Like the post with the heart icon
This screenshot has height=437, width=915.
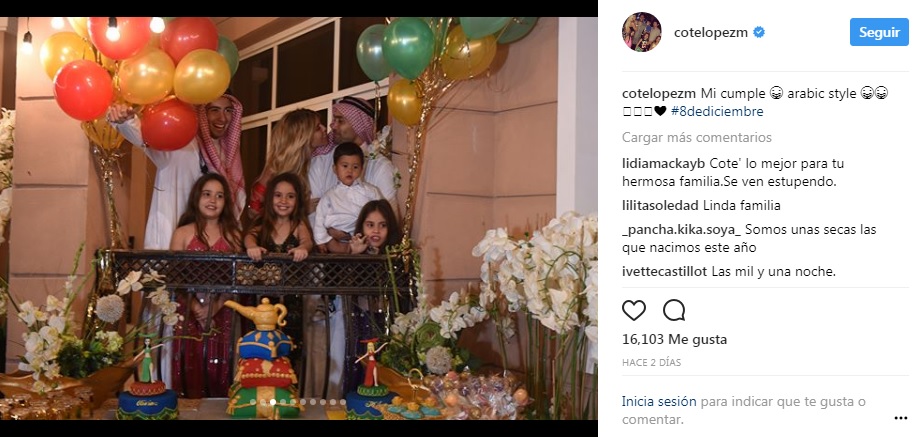tap(634, 310)
